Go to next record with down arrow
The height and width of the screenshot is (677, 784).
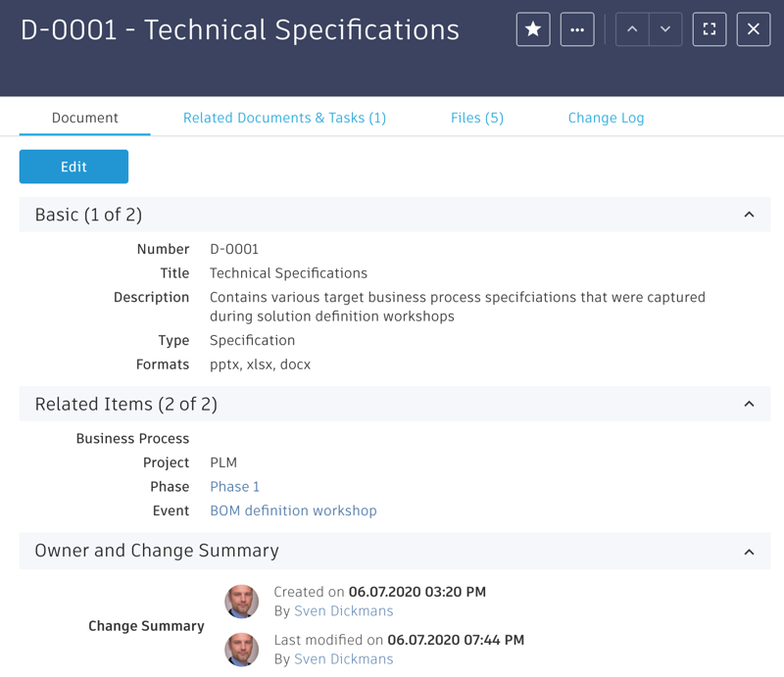click(x=665, y=29)
